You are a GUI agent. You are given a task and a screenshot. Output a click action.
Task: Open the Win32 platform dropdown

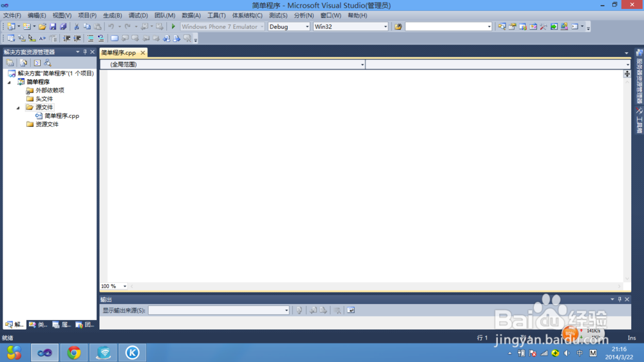[x=385, y=26]
